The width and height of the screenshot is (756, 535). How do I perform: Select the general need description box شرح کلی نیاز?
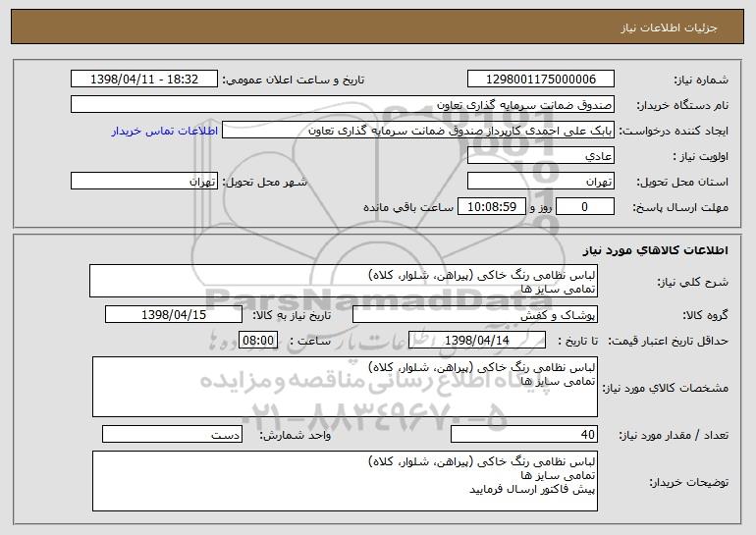[344, 281]
